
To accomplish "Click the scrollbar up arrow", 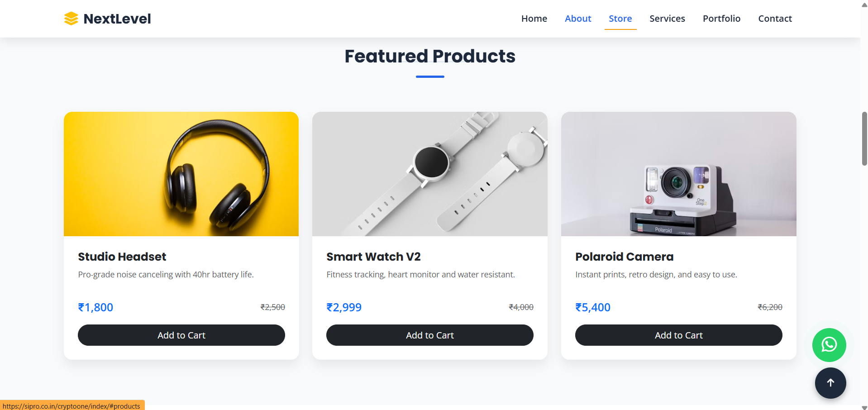I will coord(864,5).
